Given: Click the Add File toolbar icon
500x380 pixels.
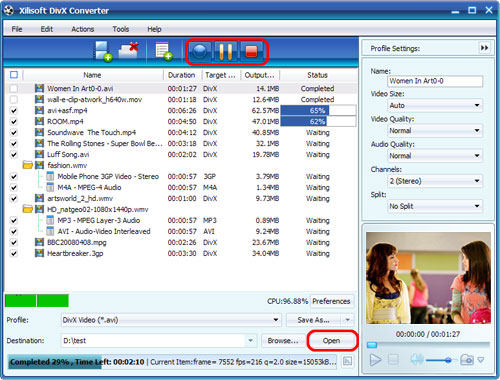Looking at the screenshot, I should (x=103, y=51).
